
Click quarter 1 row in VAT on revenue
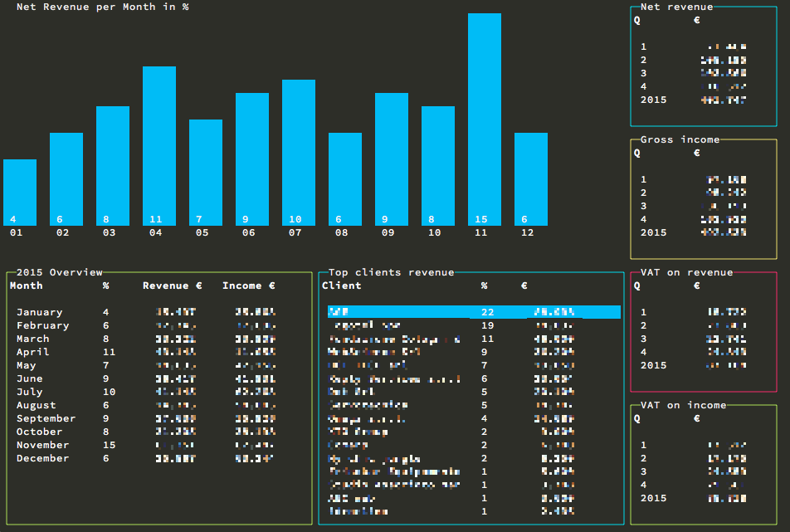[693, 312]
